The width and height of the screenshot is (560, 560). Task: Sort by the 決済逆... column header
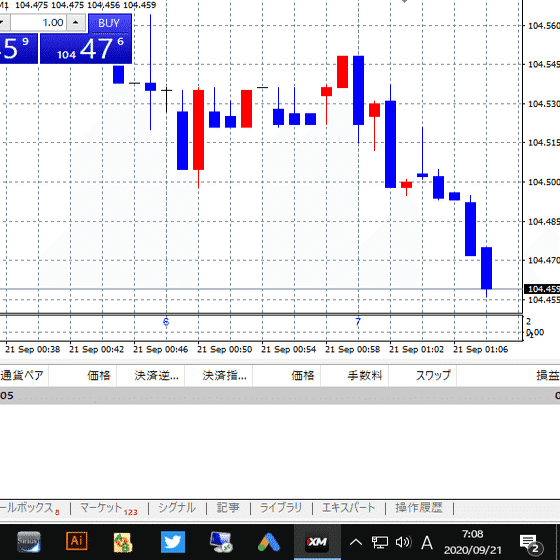tap(151, 375)
